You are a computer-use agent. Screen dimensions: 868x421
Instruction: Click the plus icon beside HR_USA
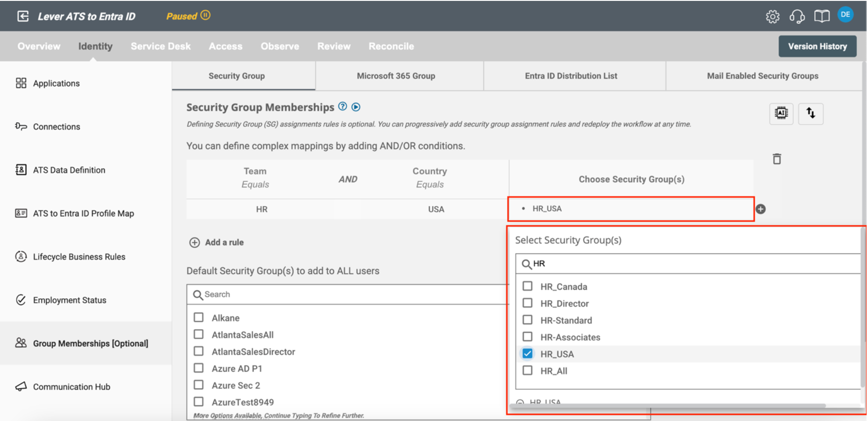761,209
